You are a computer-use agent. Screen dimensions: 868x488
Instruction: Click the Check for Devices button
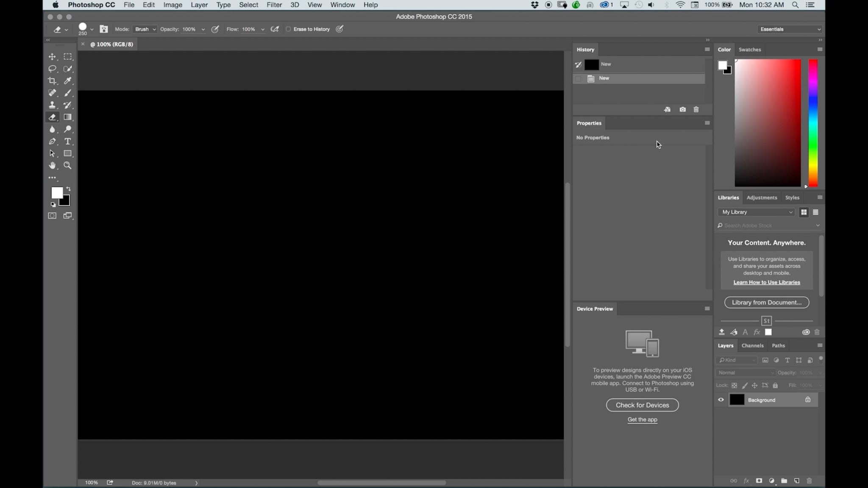(x=642, y=405)
